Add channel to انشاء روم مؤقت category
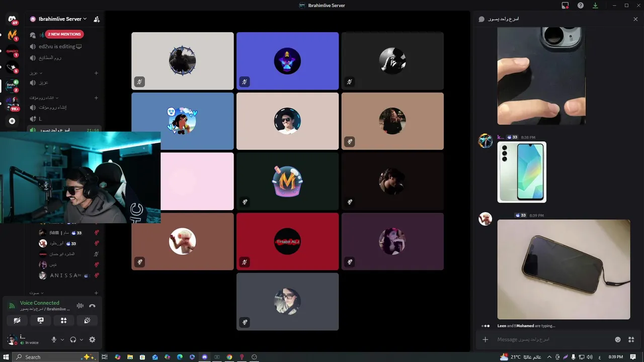The width and height of the screenshot is (644, 362). (x=96, y=98)
